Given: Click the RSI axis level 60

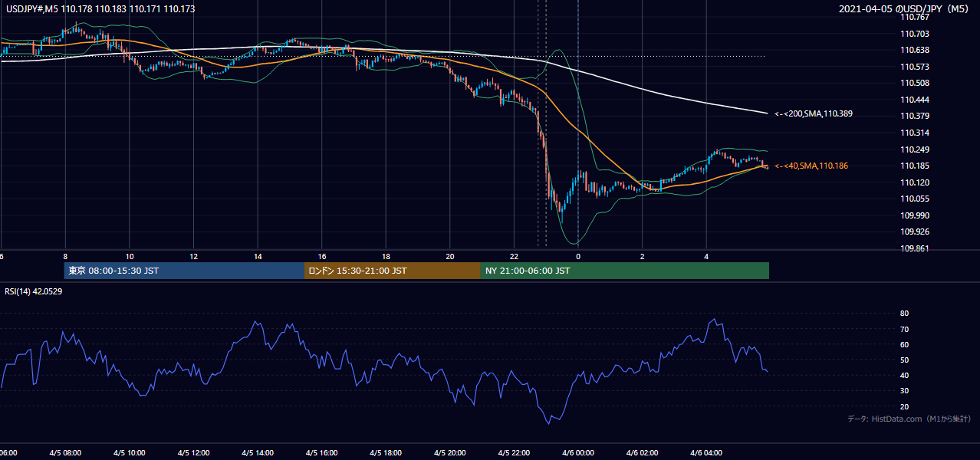Looking at the screenshot, I should [x=904, y=344].
